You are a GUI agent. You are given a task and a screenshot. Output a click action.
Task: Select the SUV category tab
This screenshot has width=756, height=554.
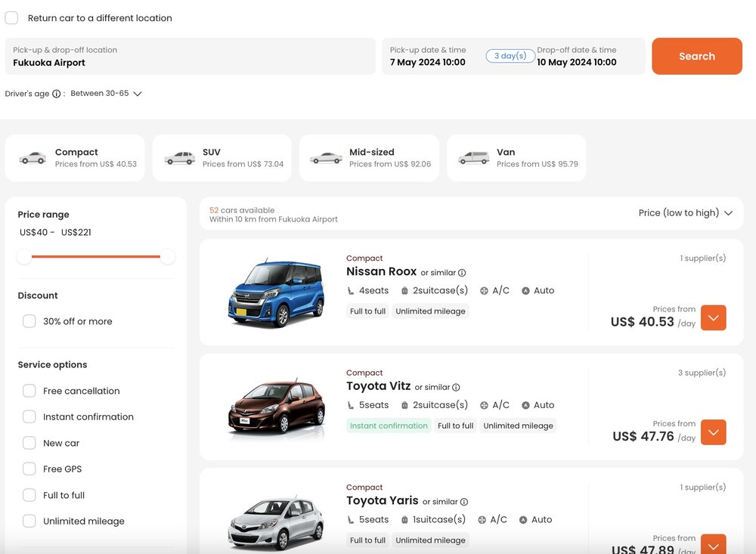[x=222, y=158]
